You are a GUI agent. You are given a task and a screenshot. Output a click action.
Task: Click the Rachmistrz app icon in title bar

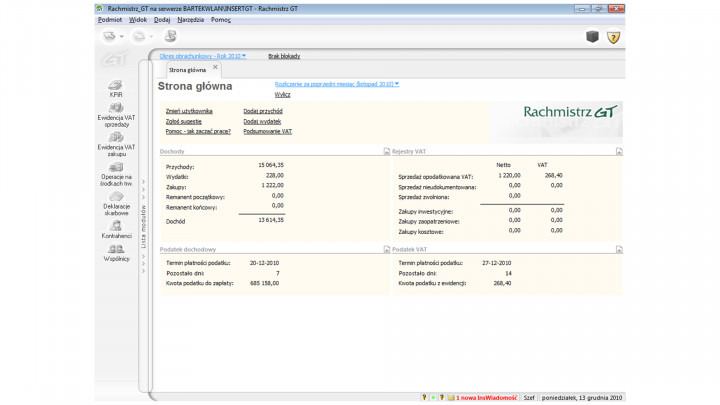100,8
